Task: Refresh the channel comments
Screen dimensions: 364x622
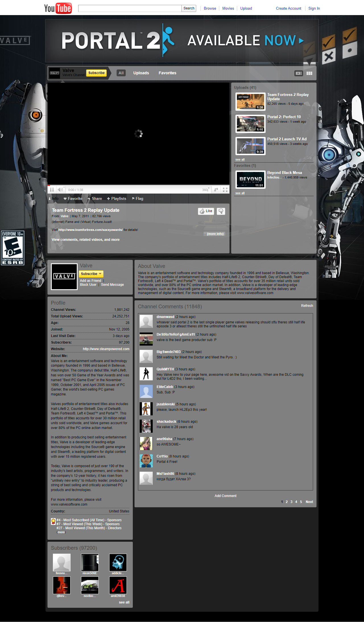Action: coord(307,306)
